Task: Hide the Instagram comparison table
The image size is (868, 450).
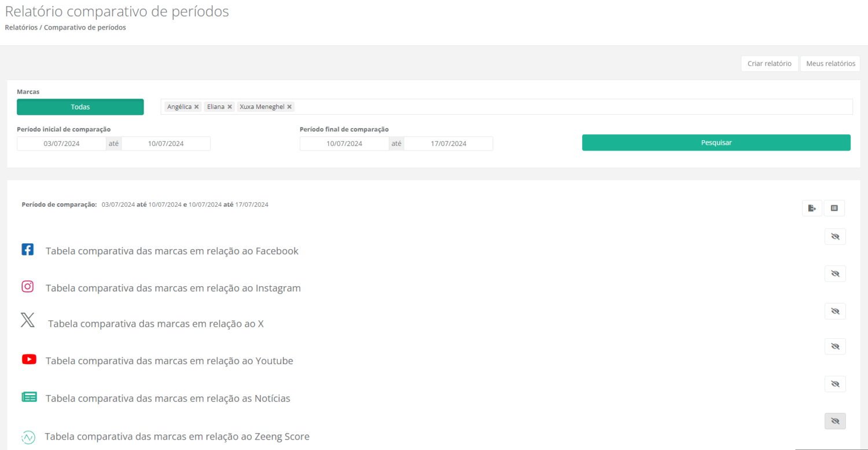Action: coord(834,274)
